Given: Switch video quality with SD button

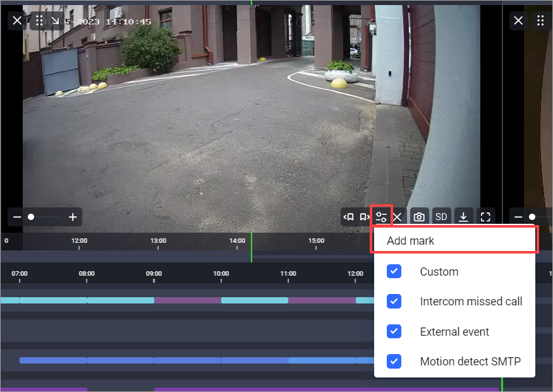Looking at the screenshot, I should coord(441,217).
